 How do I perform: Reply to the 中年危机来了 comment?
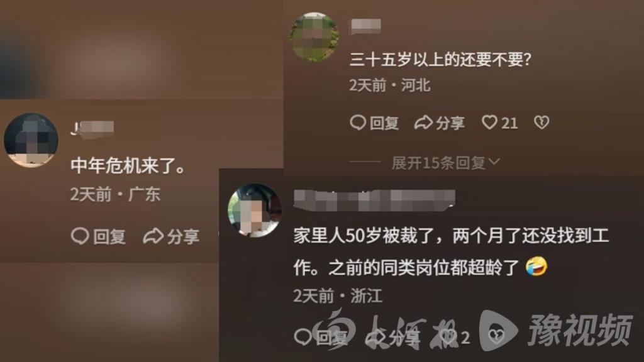click(98, 236)
